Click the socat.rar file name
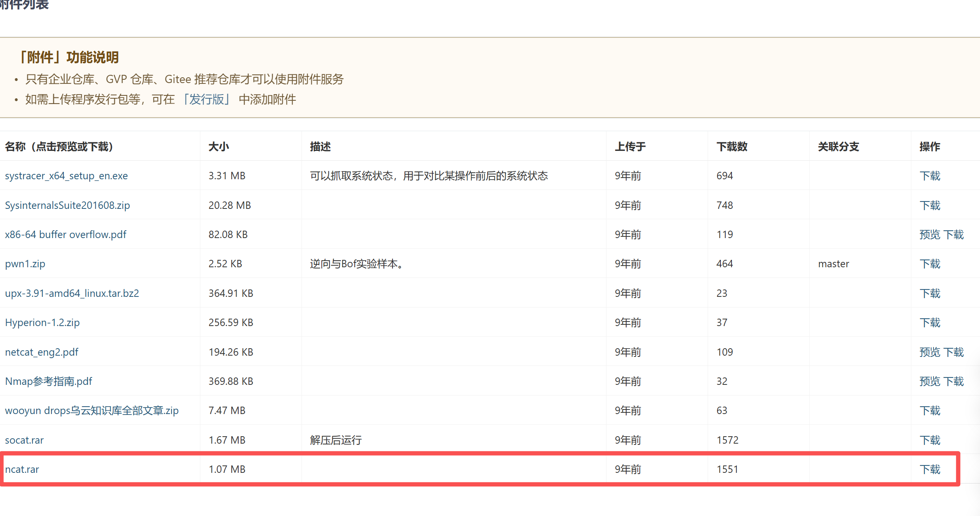 pyautogui.click(x=24, y=440)
